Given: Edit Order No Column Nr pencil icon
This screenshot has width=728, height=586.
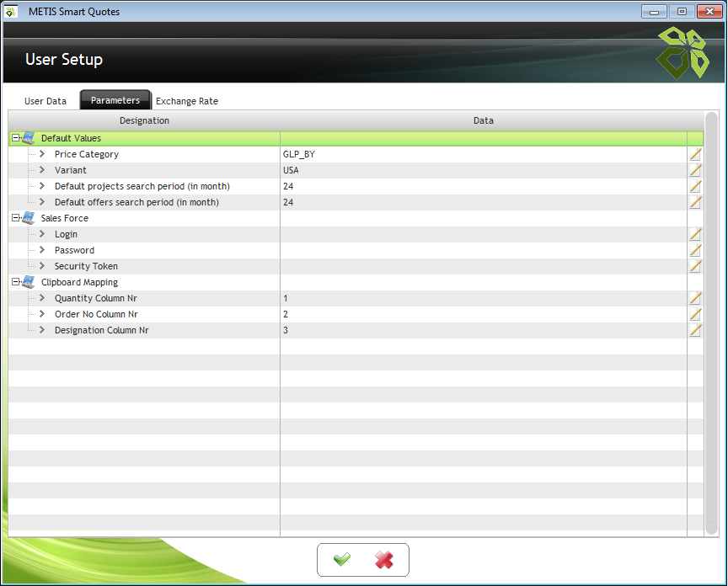Looking at the screenshot, I should click(695, 314).
